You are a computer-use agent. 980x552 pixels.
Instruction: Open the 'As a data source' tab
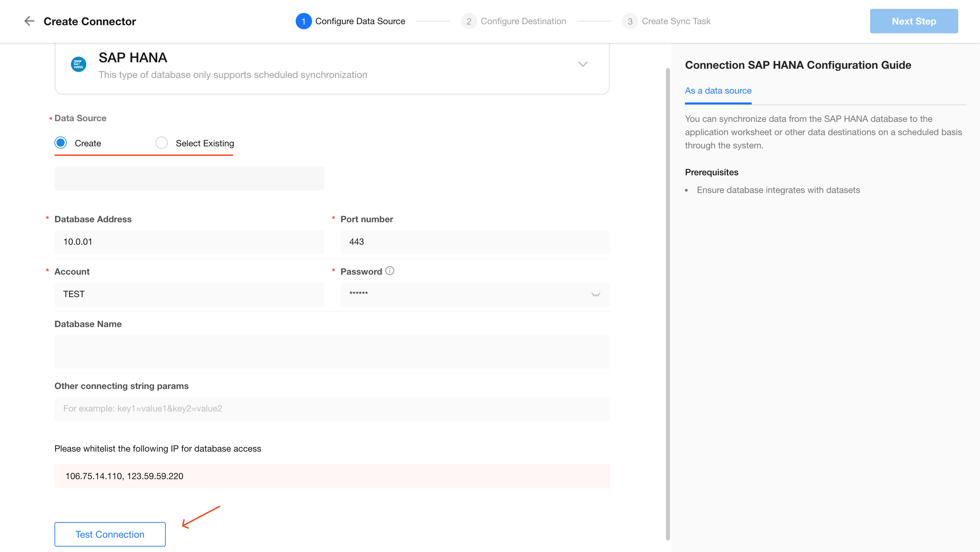(x=718, y=91)
